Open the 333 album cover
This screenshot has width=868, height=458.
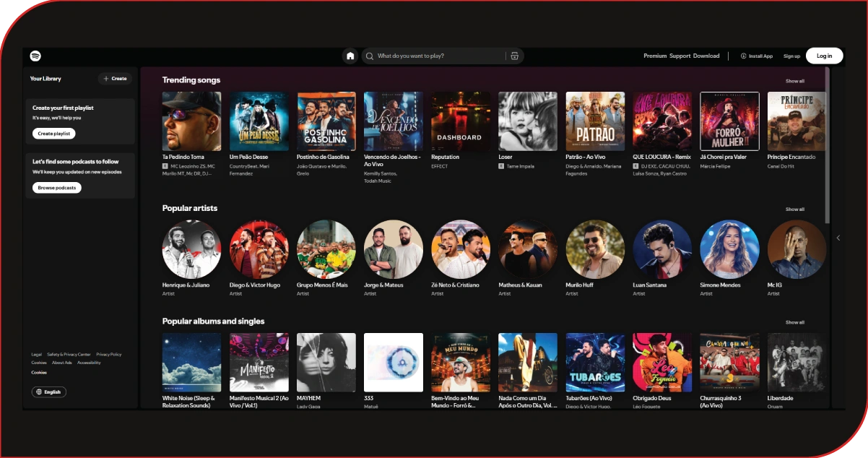394,363
